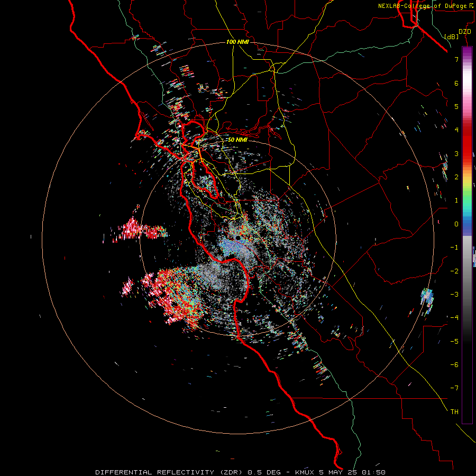This screenshot has width=476, height=476.
Task: Click the "KMUX" station identifier in caption
Action: point(305,472)
